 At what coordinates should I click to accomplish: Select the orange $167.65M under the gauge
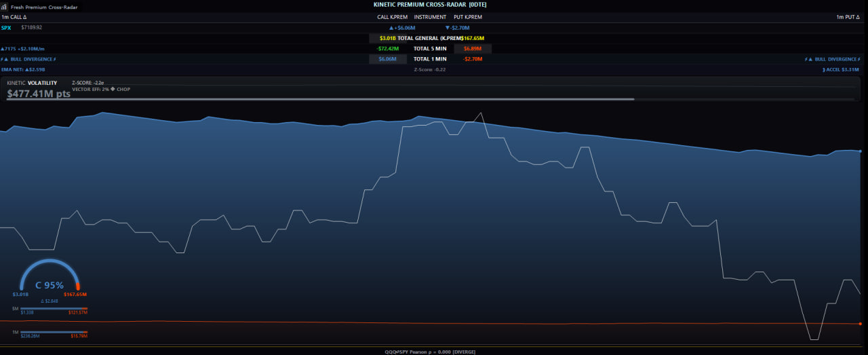pos(75,295)
